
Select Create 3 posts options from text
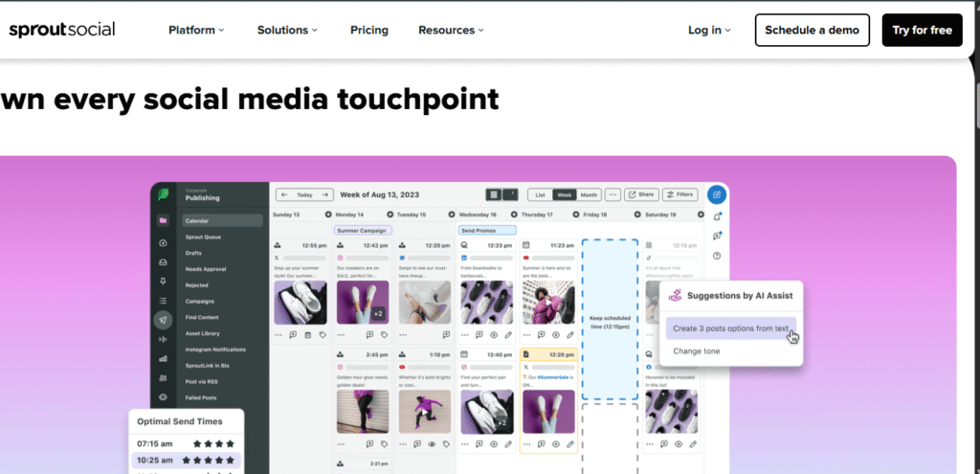[730, 328]
